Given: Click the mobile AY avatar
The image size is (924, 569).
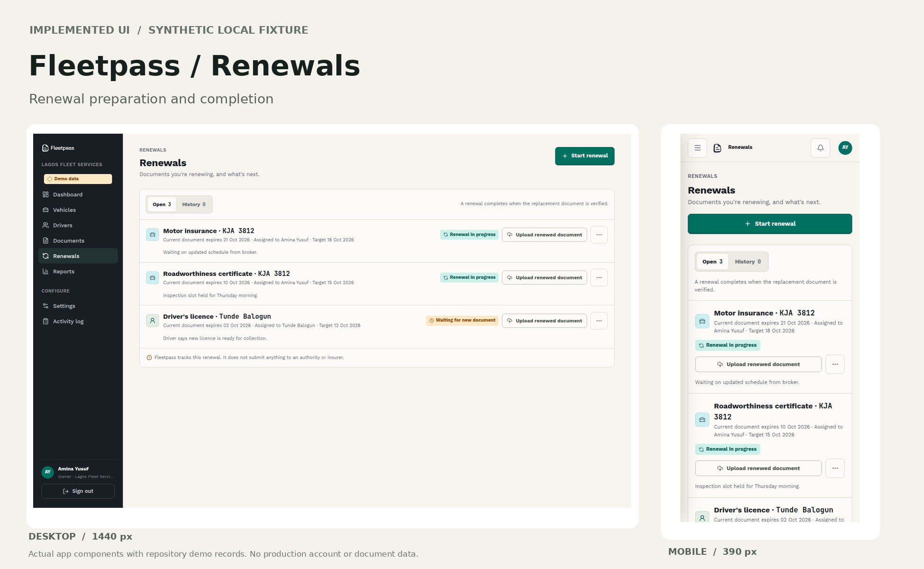Looking at the screenshot, I should pyautogui.click(x=845, y=148).
